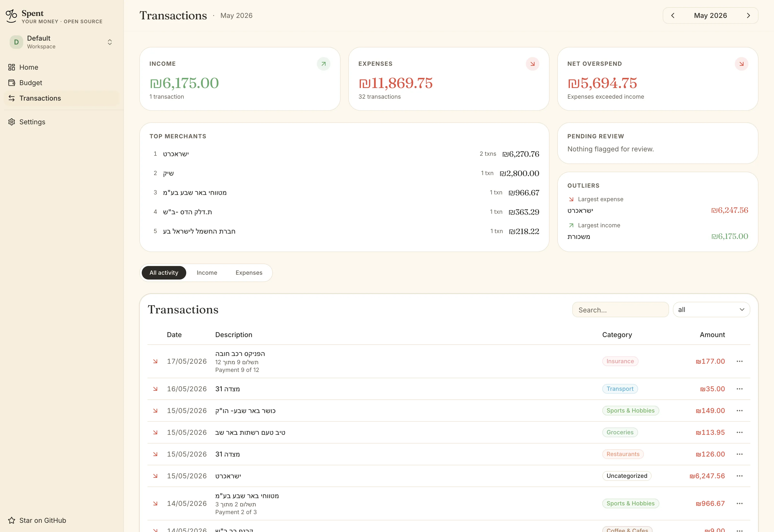This screenshot has width=774, height=532.
Task: Click the Budget wallet icon
Action: 12,83
